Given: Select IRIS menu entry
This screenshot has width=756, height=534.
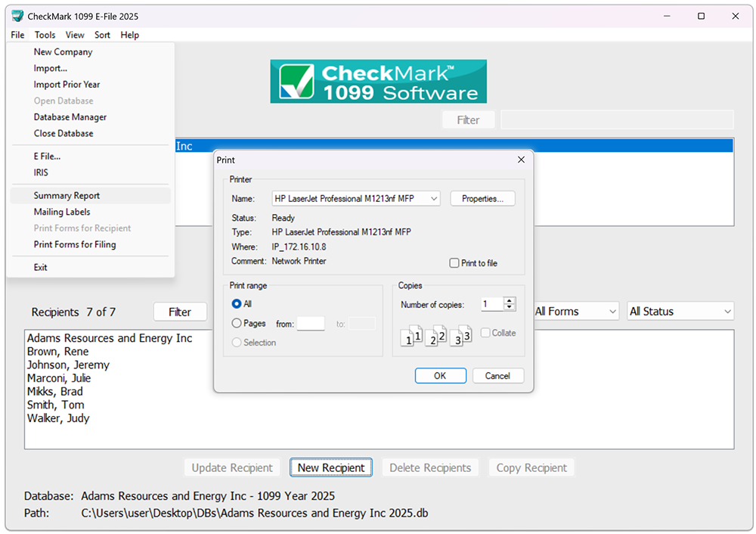Looking at the screenshot, I should (x=90, y=172).
